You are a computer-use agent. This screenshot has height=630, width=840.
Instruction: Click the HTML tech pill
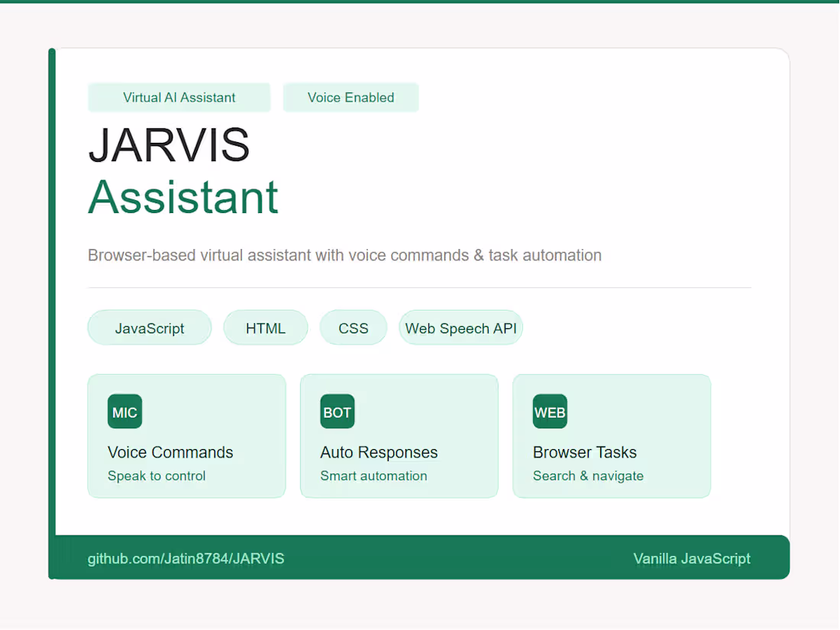click(266, 328)
